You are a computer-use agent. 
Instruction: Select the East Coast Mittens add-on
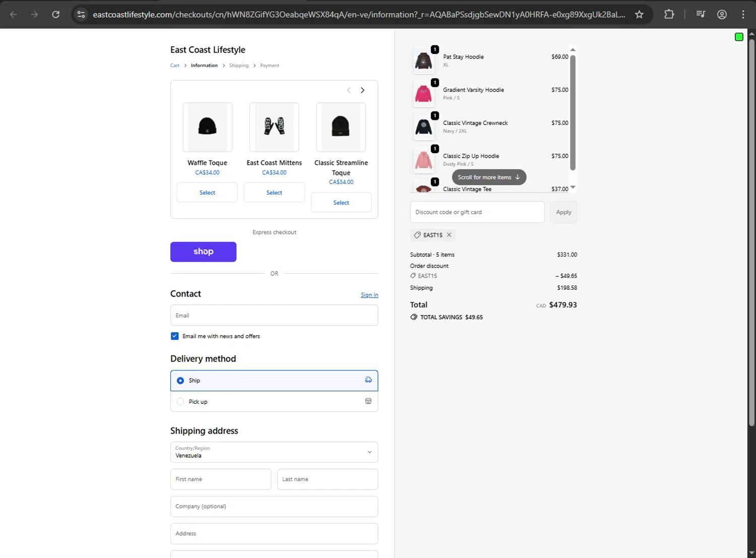coord(274,193)
